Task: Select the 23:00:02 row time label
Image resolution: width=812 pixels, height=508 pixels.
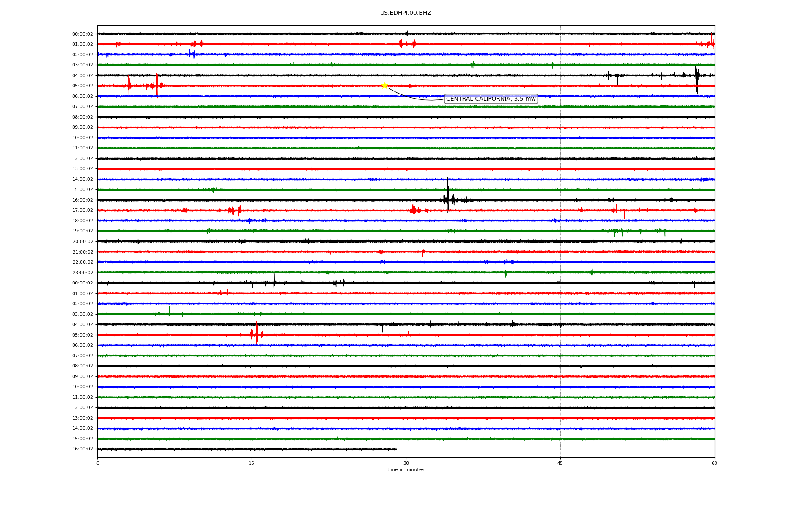Action: (82, 273)
